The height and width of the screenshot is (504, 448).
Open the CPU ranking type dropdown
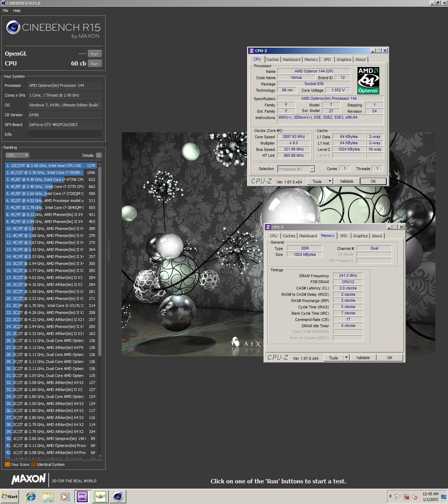tap(17, 155)
